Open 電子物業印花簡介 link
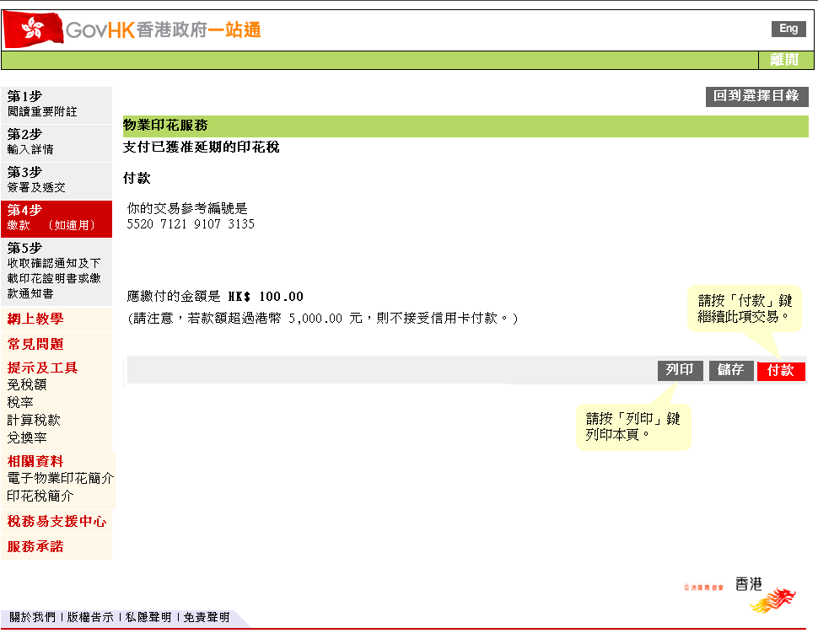This screenshot has height=644, width=818. point(61,479)
